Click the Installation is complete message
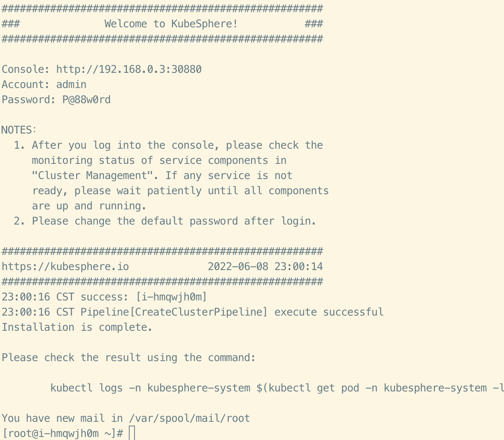 click(77, 327)
